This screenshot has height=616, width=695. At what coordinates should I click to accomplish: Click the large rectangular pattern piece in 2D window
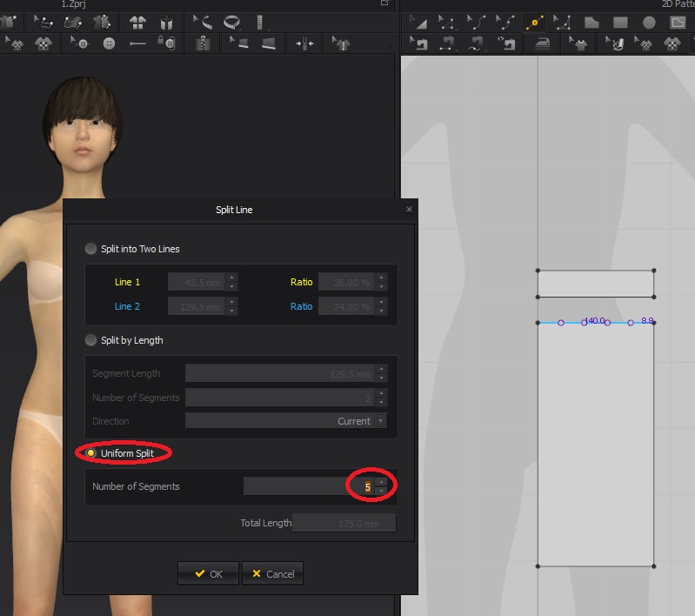(x=596, y=445)
